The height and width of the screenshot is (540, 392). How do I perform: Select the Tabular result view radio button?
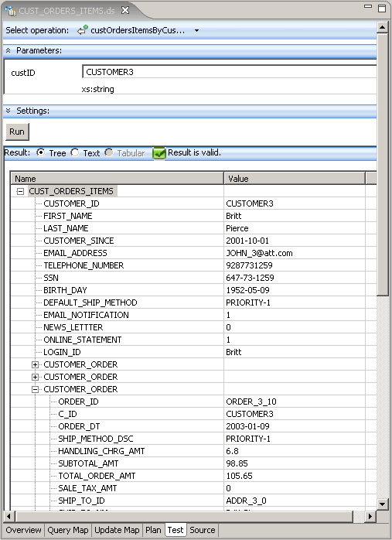tap(109, 152)
